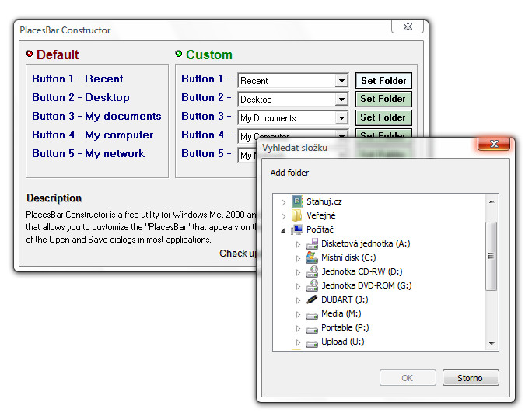The width and height of the screenshot is (532, 413).
Task: Click the DUBART J: USB drive icon
Action: (x=312, y=299)
